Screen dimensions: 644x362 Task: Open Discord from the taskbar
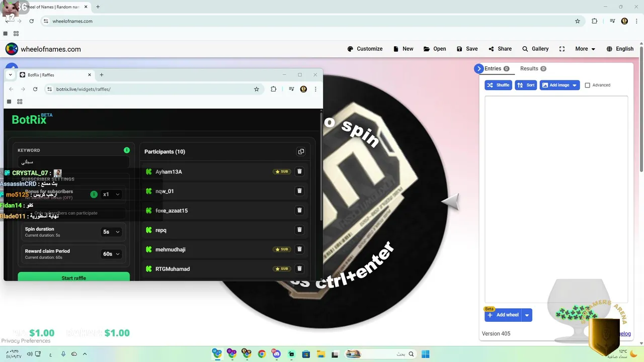point(277,354)
